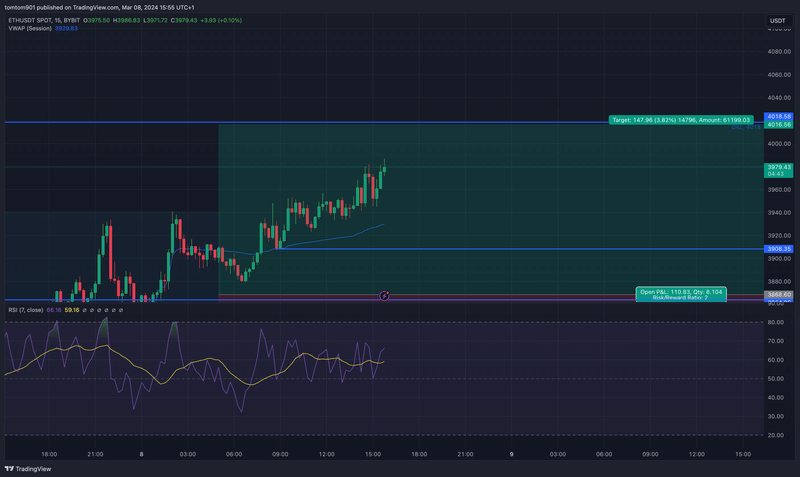The width and height of the screenshot is (800, 477).
Task: Click the open value O3975.50 in legend
Action: [x=96, y=20]
